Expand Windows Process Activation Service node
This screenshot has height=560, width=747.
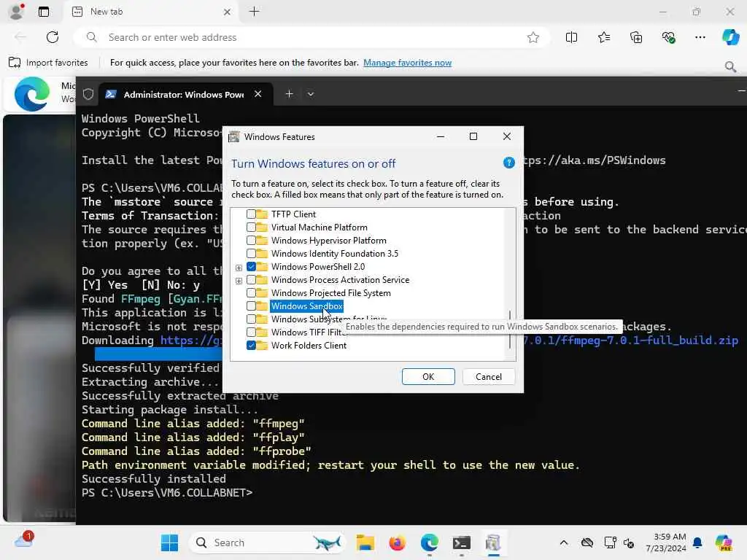(x=239, y=281)
